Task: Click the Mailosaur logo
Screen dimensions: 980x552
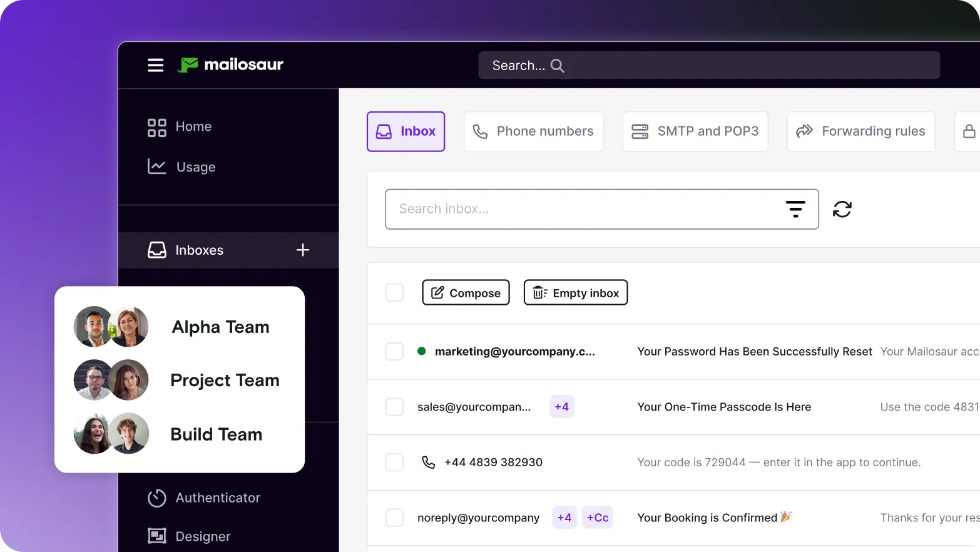Action: pos(231,64)
